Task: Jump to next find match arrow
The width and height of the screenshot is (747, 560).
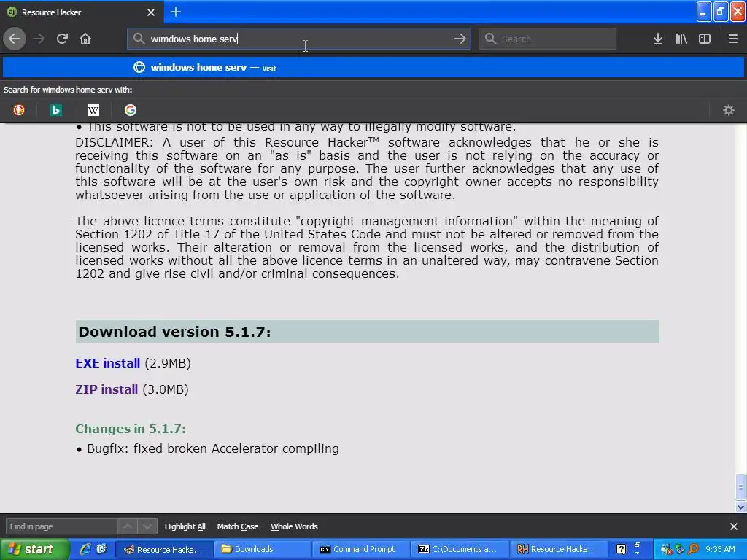Action: pyautogui.click(x=147, y=526)
